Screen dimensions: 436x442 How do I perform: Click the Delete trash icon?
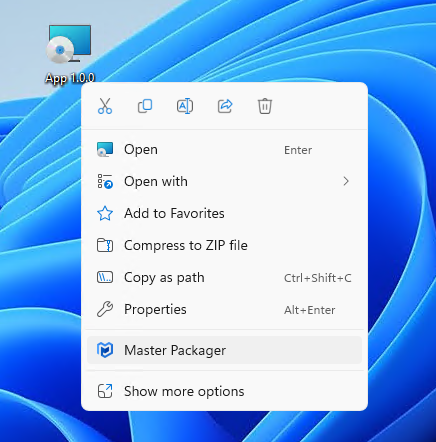tap(265, 106)
